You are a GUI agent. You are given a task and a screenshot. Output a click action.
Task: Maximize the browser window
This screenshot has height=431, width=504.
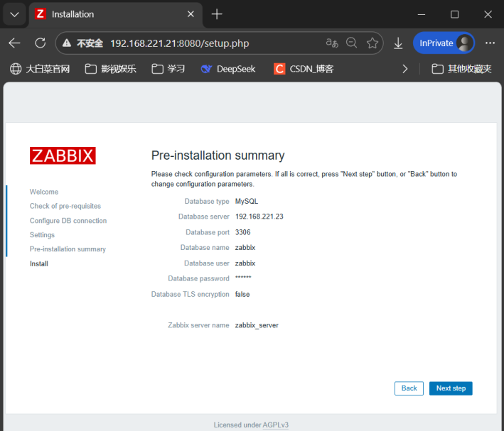coord(454,14)
